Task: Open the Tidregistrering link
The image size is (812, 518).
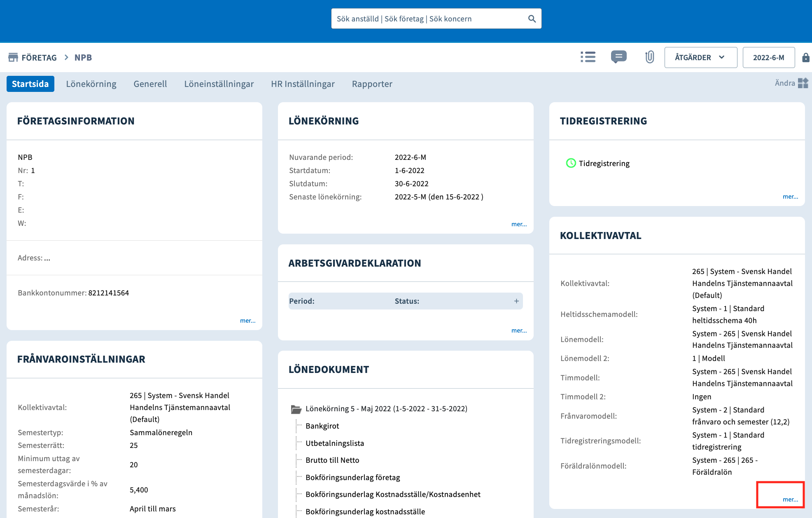Action: click(604, 163)
